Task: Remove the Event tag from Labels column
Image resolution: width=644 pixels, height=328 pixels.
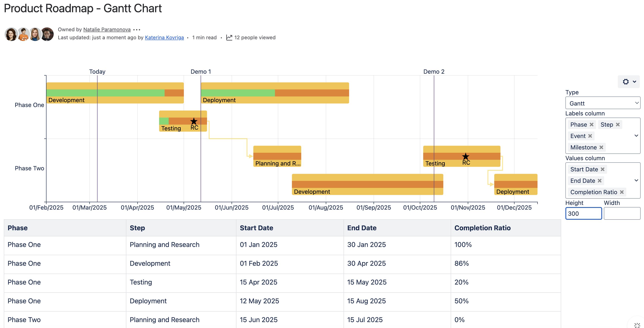Action: coord(590,136)
